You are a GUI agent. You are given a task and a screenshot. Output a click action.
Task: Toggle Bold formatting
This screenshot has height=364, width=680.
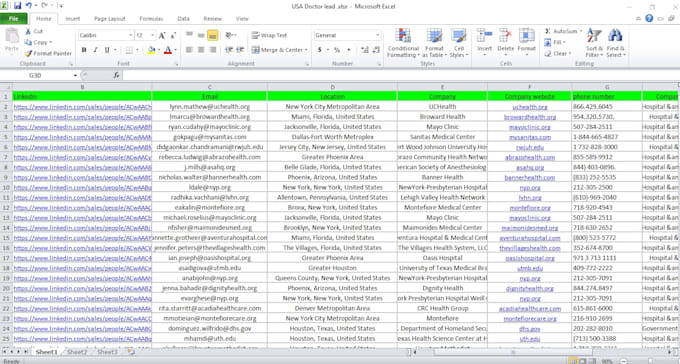pos(84,50)
